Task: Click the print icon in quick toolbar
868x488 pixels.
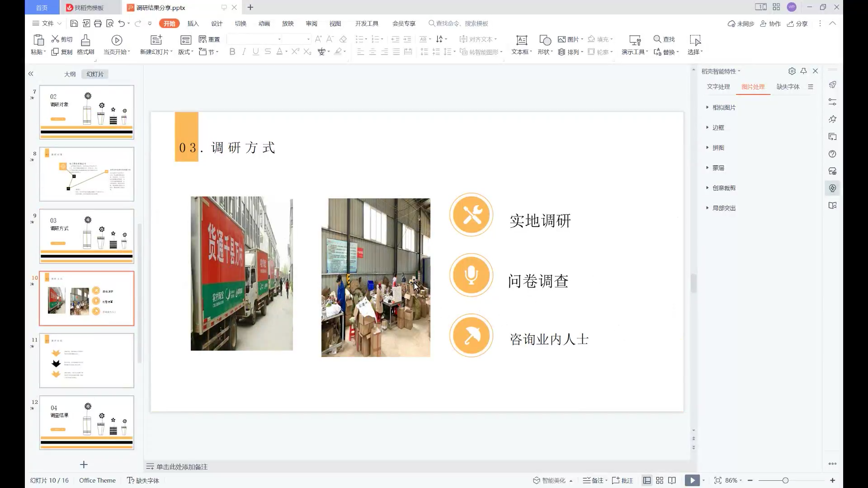Action: [98, 23]
